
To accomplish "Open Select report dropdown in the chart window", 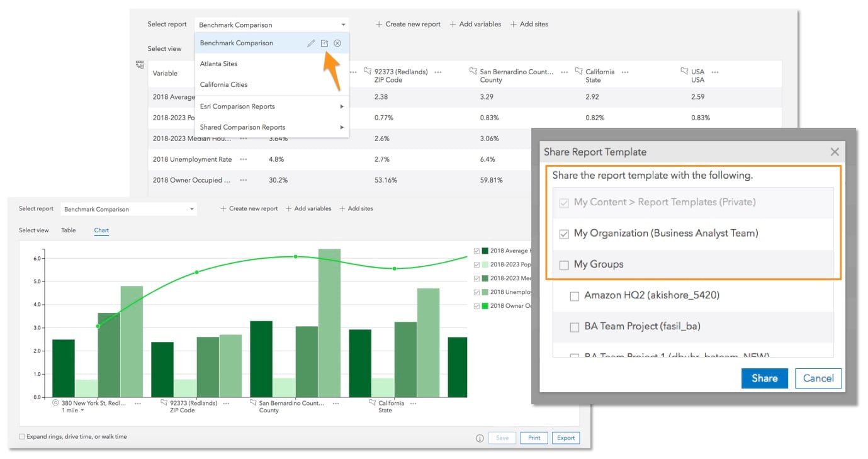I will pos(128,209).
